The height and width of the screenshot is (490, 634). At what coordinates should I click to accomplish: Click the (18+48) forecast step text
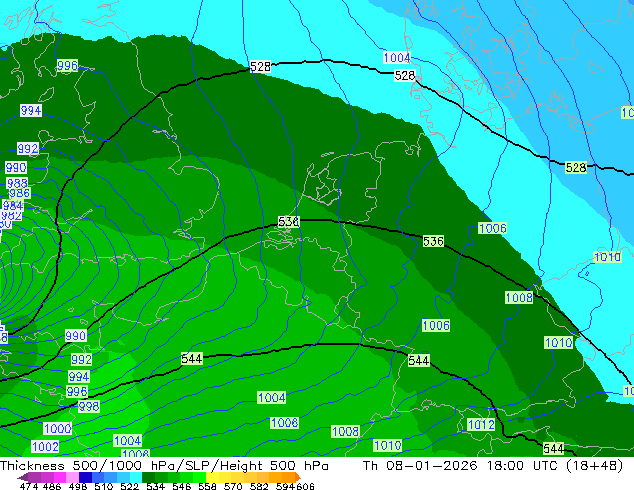pyautogui.click(x=594, y=466)
